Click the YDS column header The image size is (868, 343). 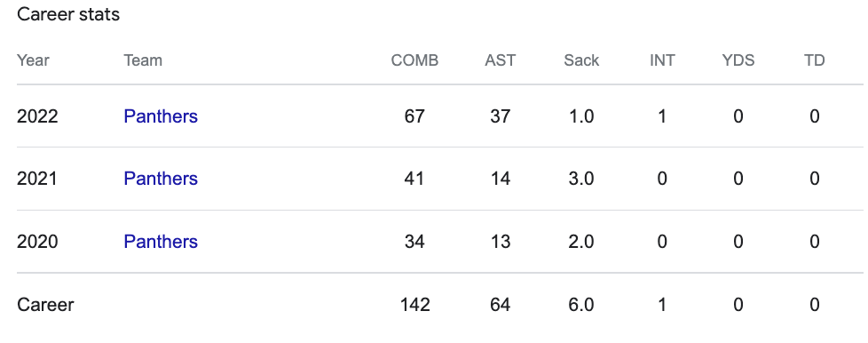[x=738, y=60]
